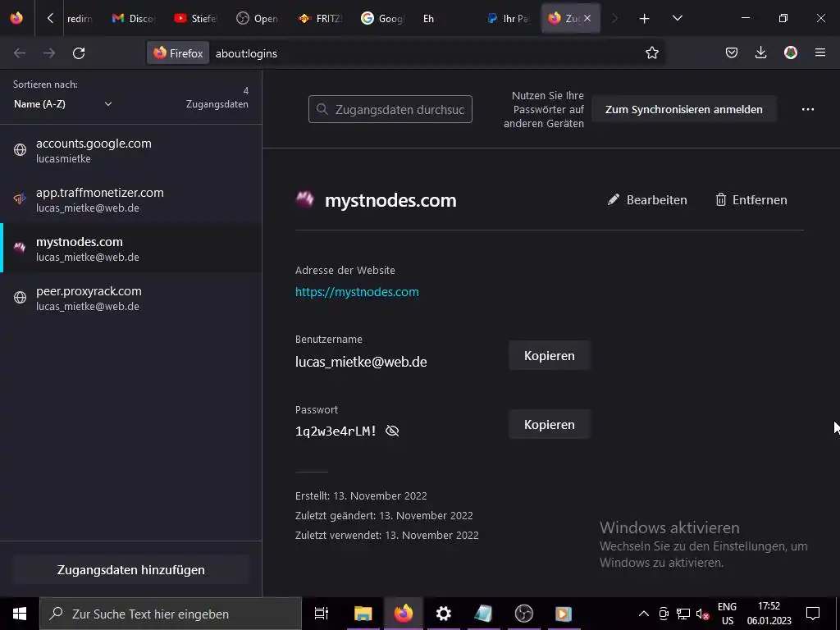Click the network tray icon

tap(683, 614)
